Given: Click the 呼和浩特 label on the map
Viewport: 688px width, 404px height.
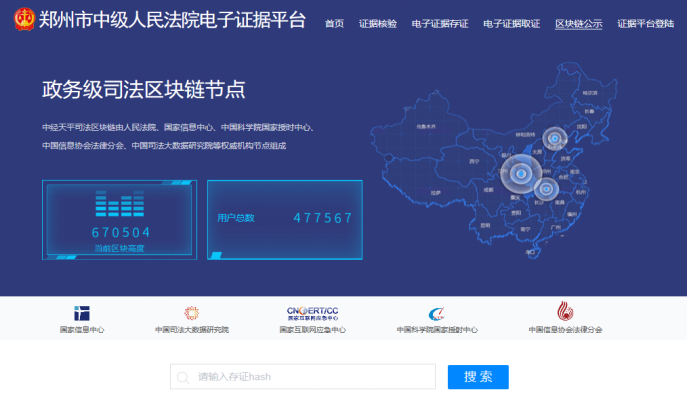Looking at the screenshot, I should tap(525, 135).
